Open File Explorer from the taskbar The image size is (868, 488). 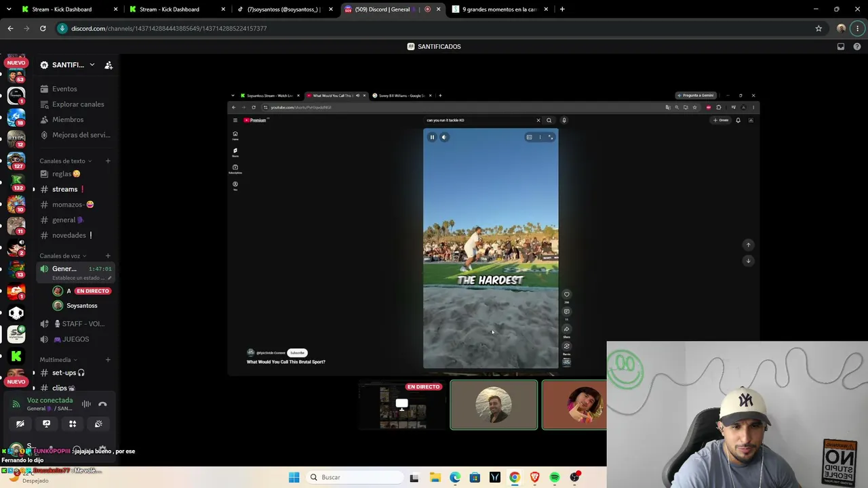coord(435,477)
